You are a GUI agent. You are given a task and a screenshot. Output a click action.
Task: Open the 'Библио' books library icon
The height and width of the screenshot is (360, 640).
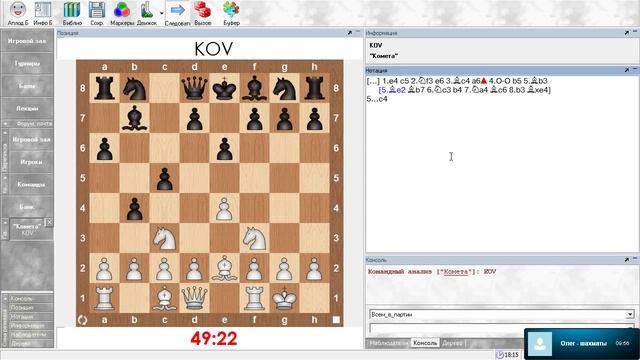[x=72, y=13]
